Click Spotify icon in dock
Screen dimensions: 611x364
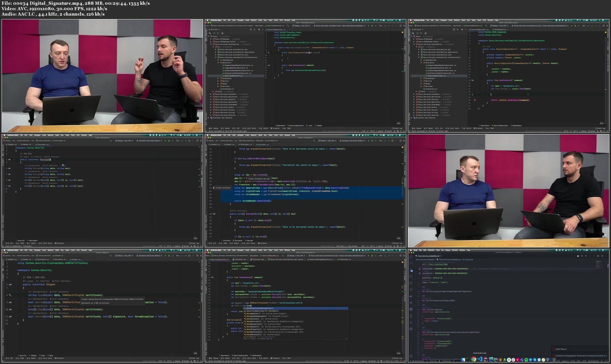pyautogui.click(x=526, y=360)
